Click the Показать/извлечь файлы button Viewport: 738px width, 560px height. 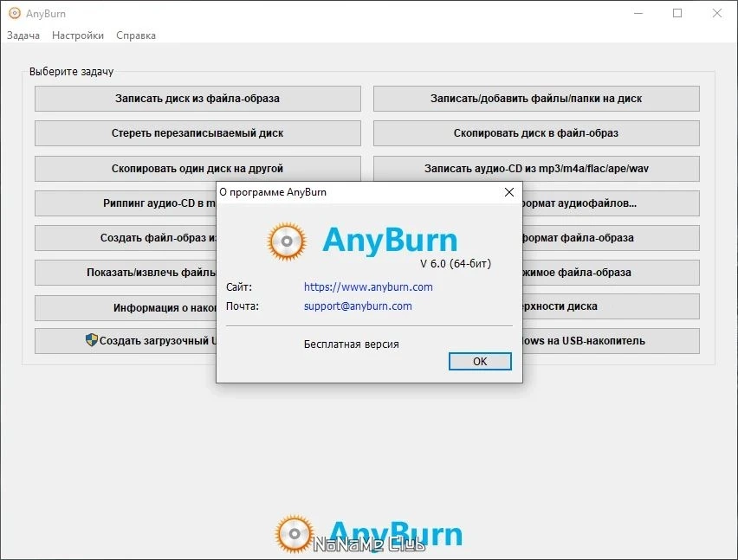click(x=126, y=273)
